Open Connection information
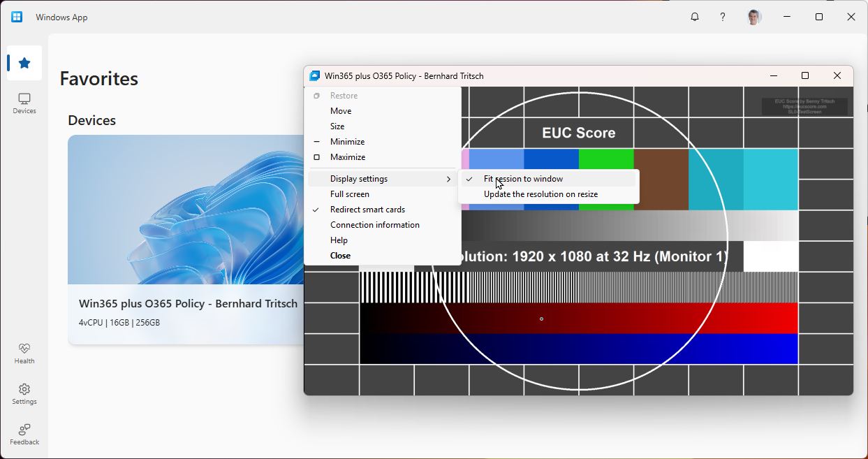 (x=374, y=224)
